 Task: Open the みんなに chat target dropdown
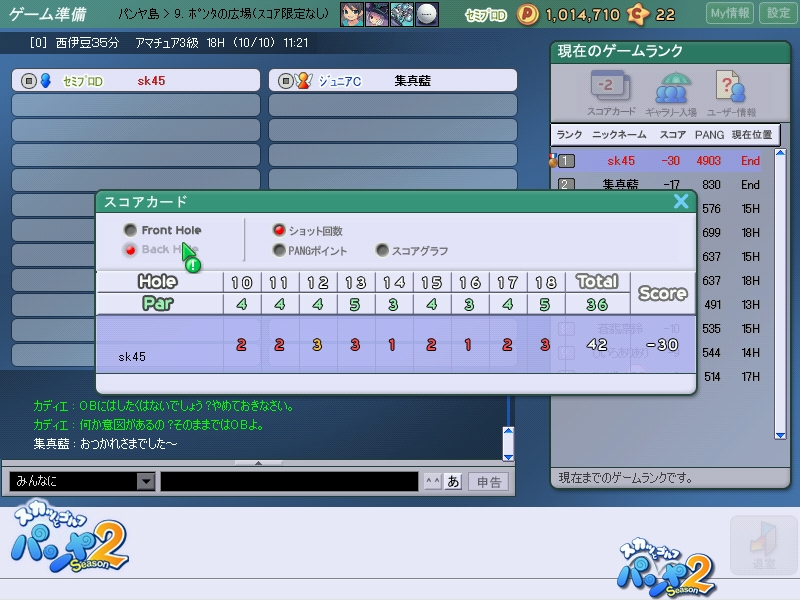[146, 481]
